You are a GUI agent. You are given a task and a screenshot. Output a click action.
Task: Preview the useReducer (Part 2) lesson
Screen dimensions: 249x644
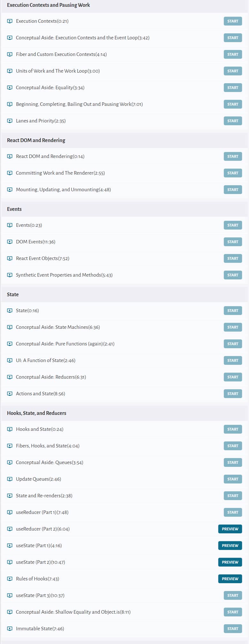point(230,529)
